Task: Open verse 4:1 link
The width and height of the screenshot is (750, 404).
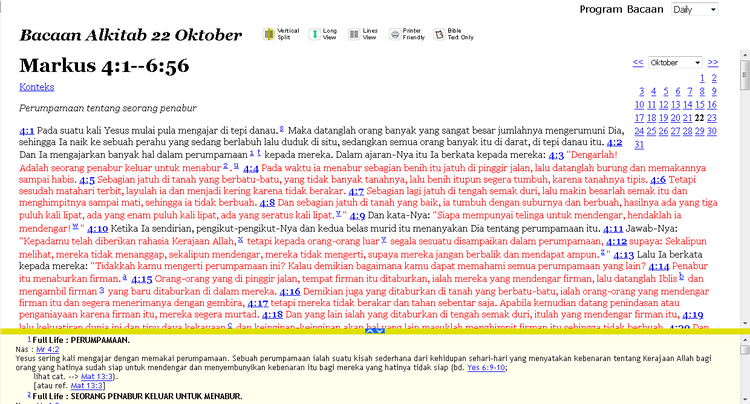Action: 27,131
